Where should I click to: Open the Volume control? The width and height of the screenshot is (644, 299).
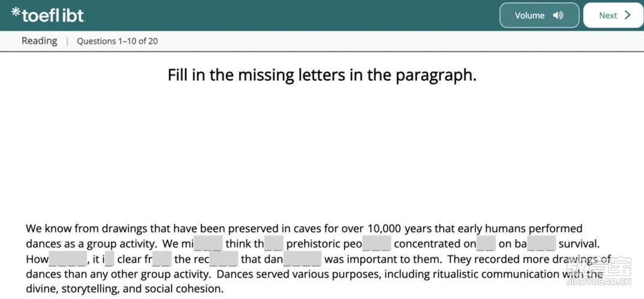[539, 16]
